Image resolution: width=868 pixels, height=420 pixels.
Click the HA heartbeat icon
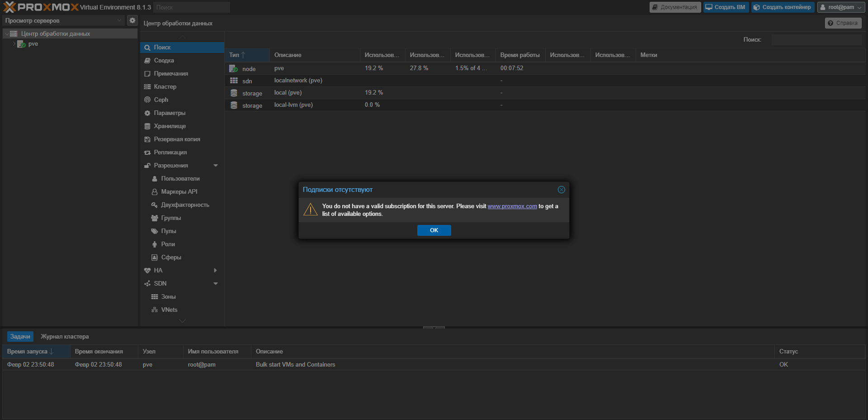[x=147, y=271]
